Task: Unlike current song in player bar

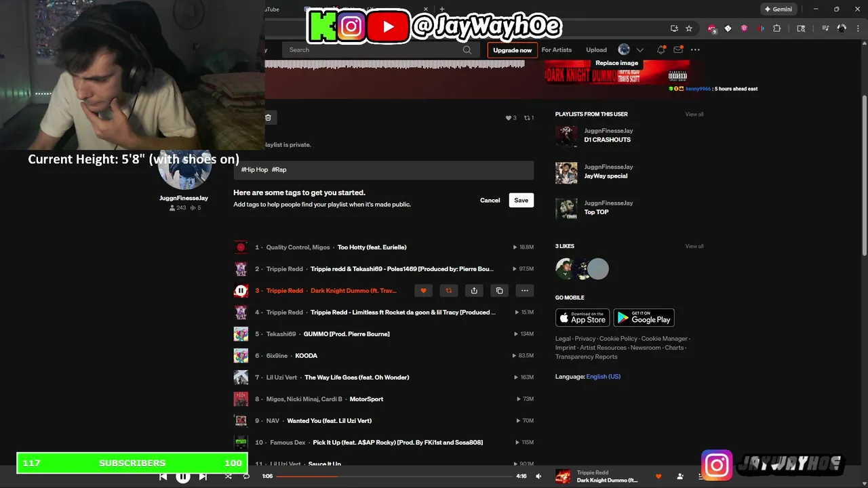Action: pyautogui.click(x=658, y=476)
